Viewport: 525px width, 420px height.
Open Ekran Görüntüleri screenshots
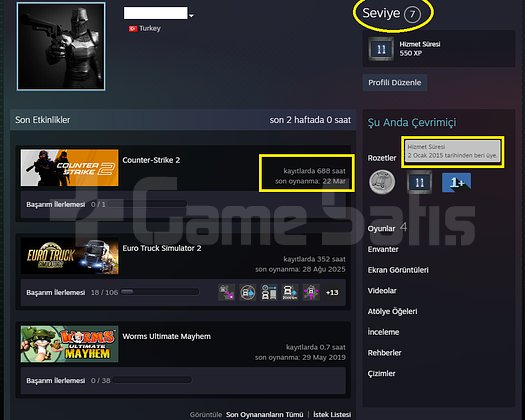pyautogui.click(x=398, y=270)
